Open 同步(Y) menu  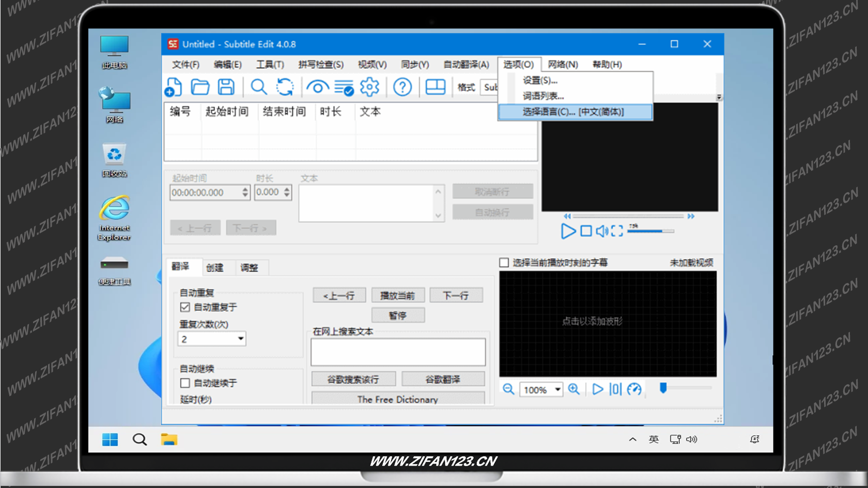(x=415, y=65)
